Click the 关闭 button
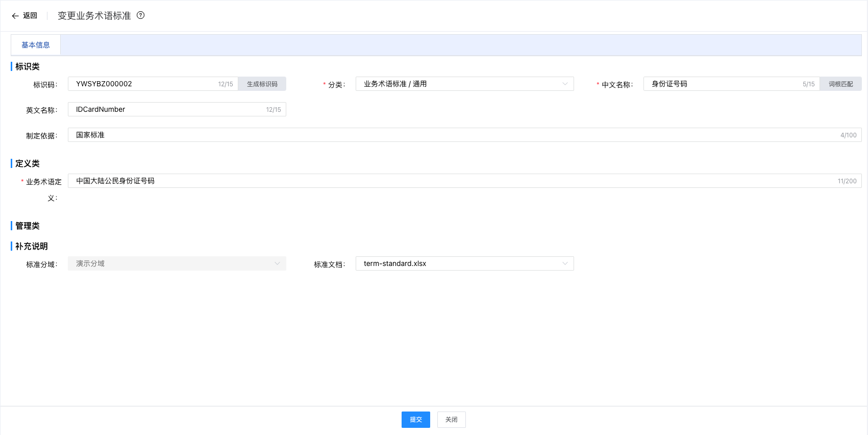 (451, 420)
